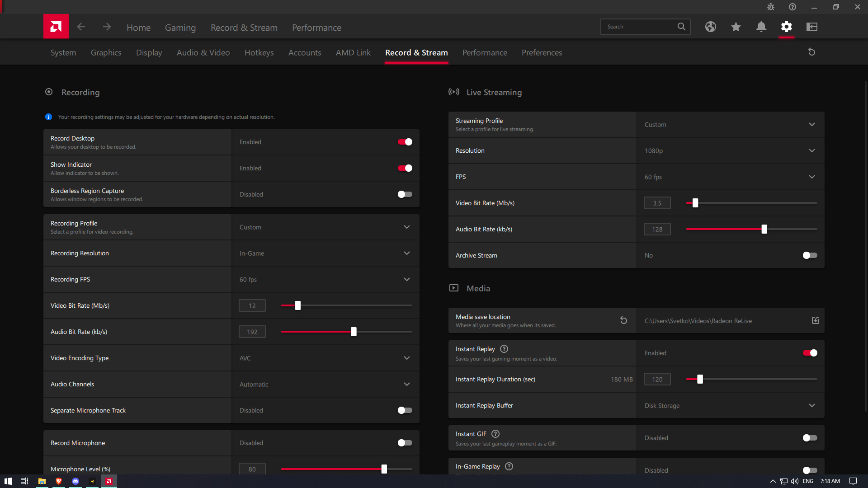Show Instant Replay help tooltip icon

[x=504, y=349]
